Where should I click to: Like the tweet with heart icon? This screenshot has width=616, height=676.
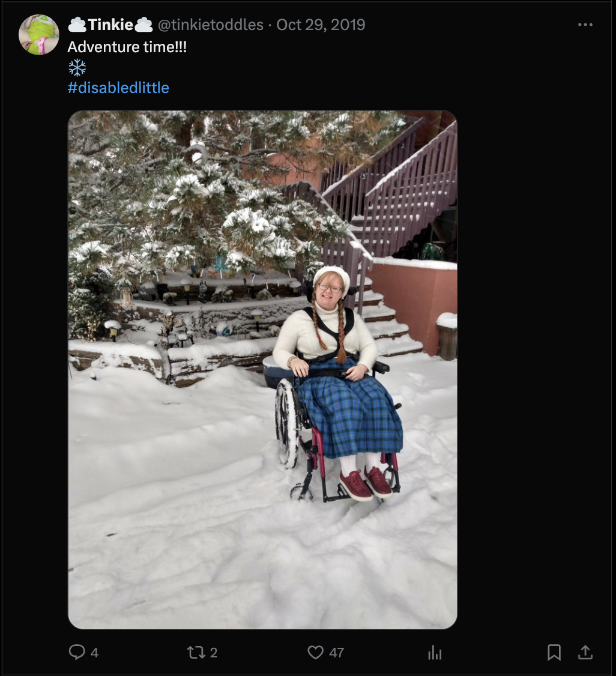pyautogui.click(x=316, y=653)
